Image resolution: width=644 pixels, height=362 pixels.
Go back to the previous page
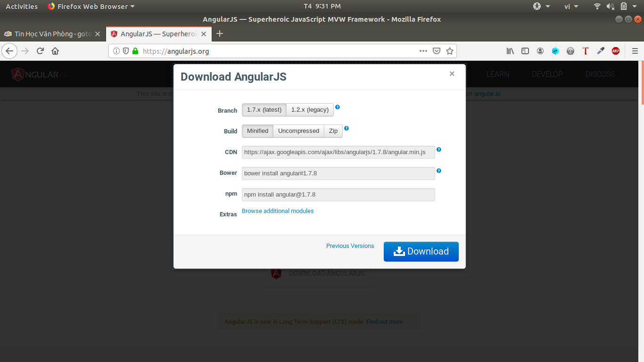coord(10,51)
